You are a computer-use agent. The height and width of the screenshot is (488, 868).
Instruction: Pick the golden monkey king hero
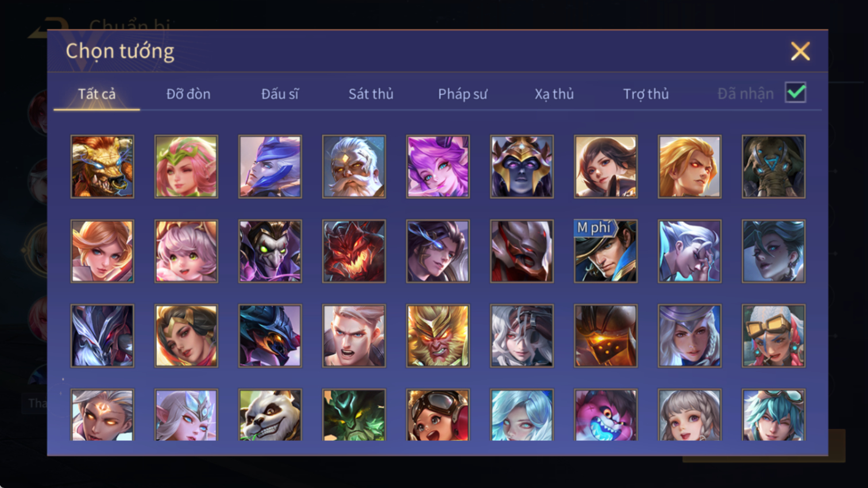tap(438, 336)
